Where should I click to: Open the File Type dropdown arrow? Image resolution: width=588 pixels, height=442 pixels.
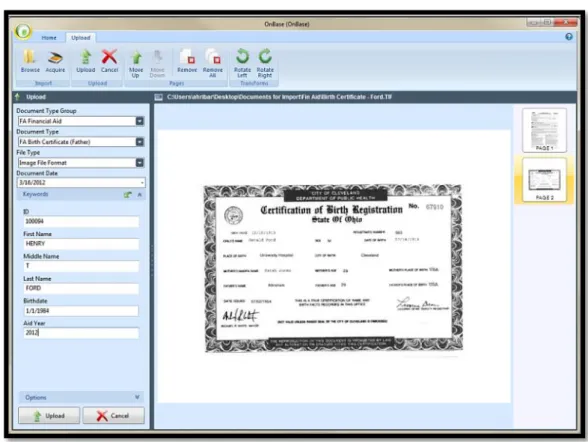pos(140,163)
